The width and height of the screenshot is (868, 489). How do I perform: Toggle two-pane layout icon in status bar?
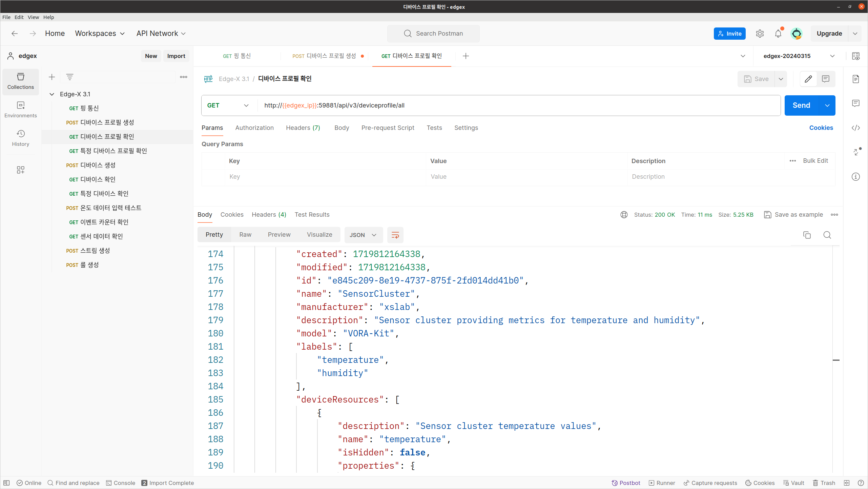[847, 483]
